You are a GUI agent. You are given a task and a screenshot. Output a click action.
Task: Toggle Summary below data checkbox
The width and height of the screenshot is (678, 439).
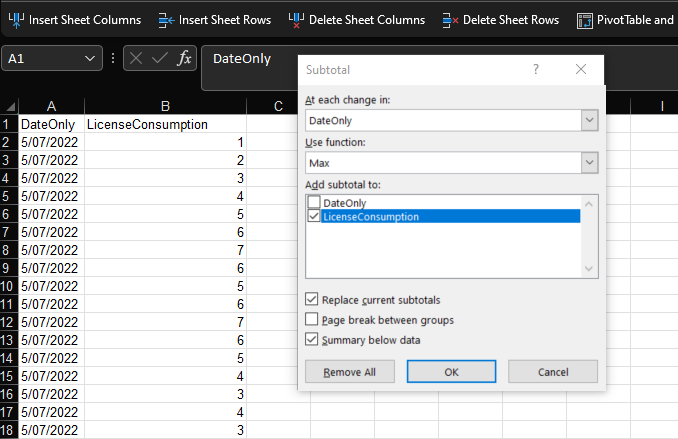(311, 339)
